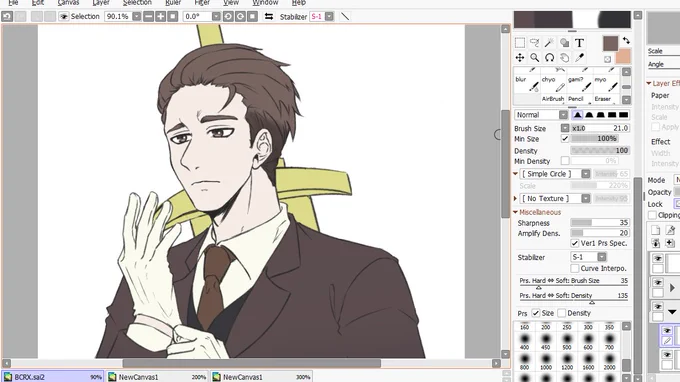
Task: Open the rotation angle dropdown
Action: coord(216,16)
